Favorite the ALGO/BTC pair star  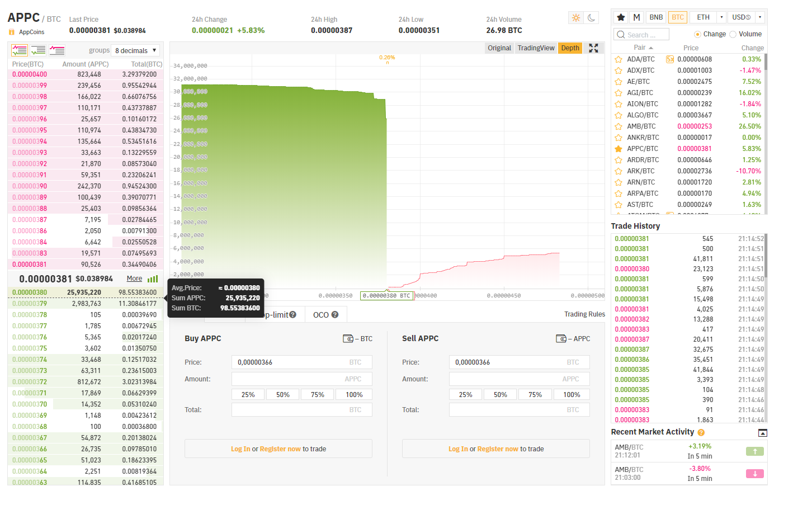619,115
